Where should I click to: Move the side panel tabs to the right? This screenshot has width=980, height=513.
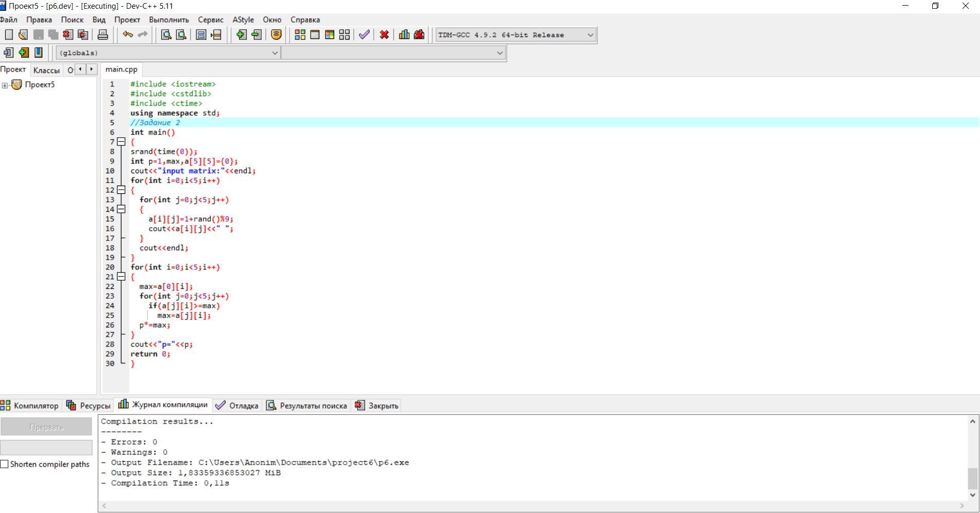coord(92,69)
